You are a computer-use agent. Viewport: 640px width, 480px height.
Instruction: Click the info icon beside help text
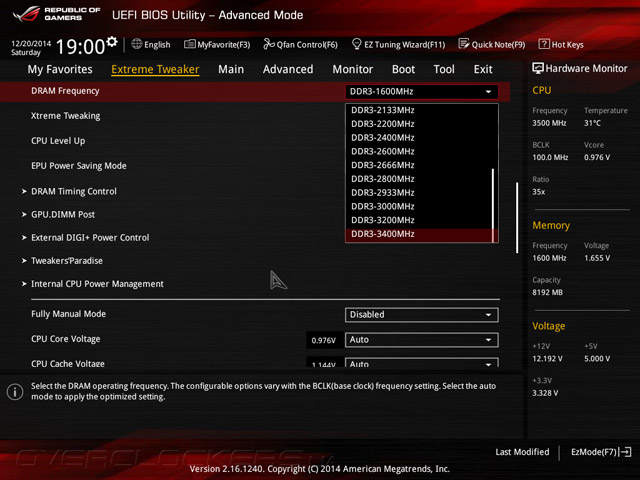click(x=15, y=392)
